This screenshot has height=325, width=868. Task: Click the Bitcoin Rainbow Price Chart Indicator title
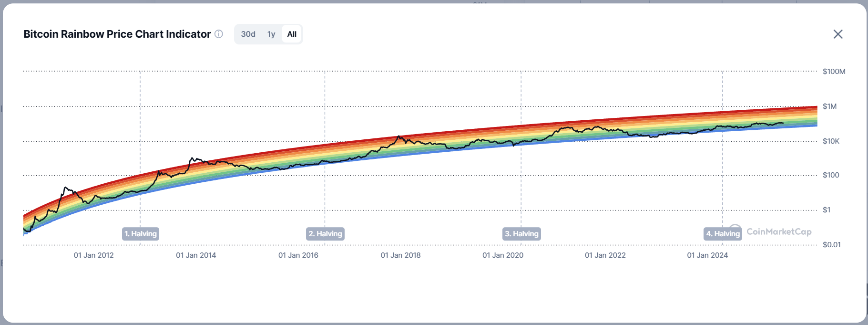117,34
